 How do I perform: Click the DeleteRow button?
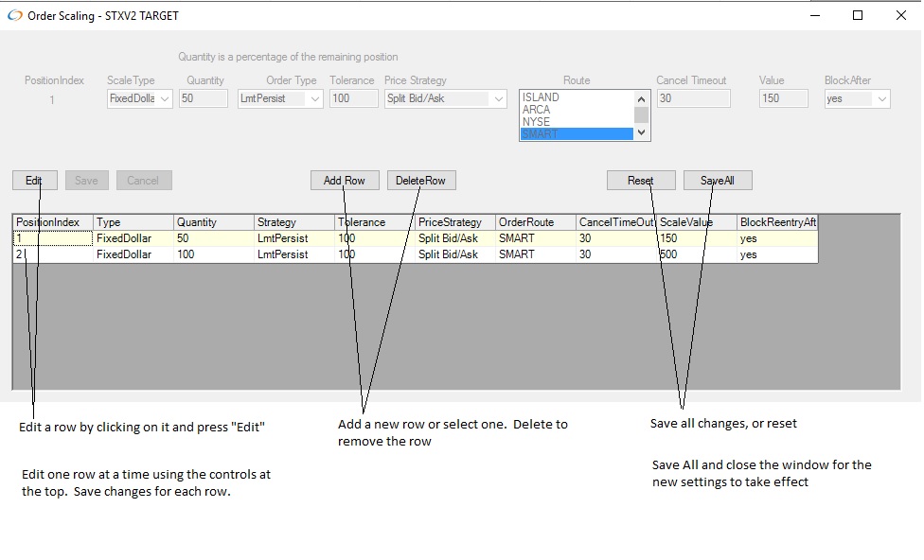(421, 181)
